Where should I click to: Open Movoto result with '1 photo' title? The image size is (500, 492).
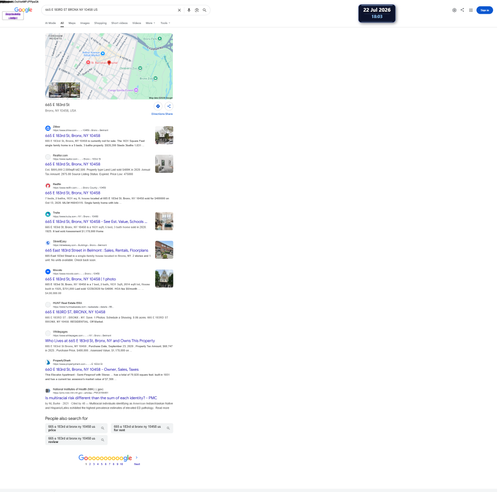coord(80,279)
